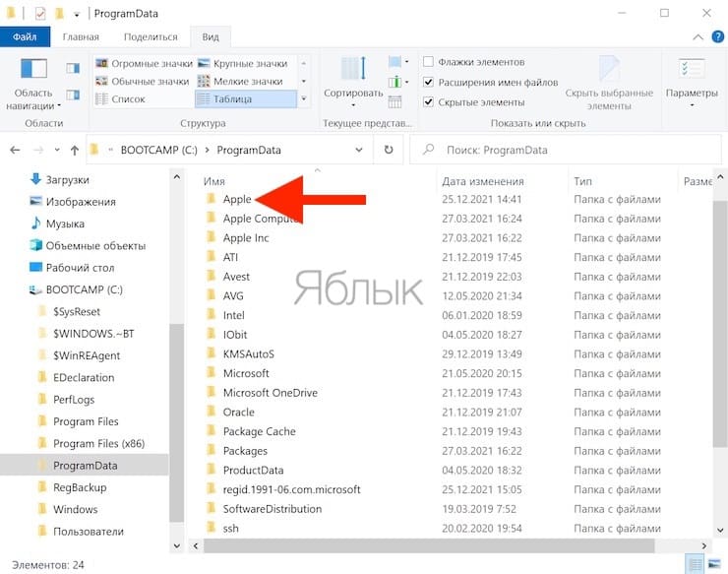
Task: Uncheck Расширения имен файлов
Action: tap(429, 83)
